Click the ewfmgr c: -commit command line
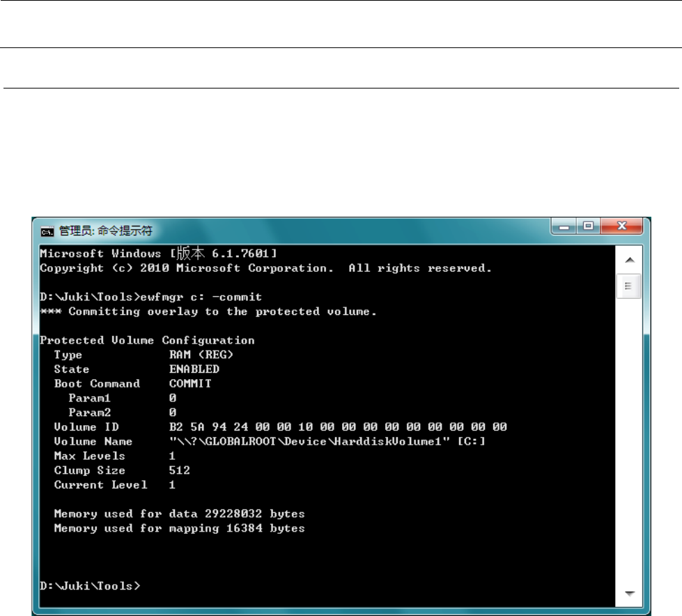682x616 pixels. click(150, 297)
